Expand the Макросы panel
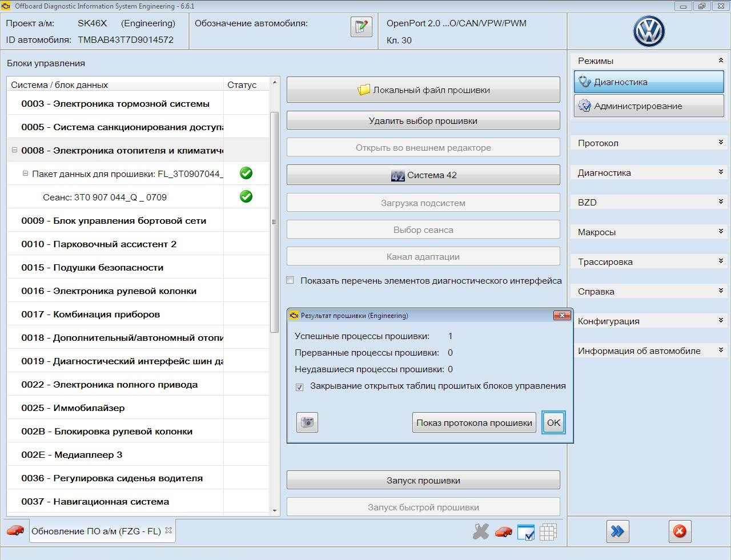 pyautogui.click(x=721, y=232)
